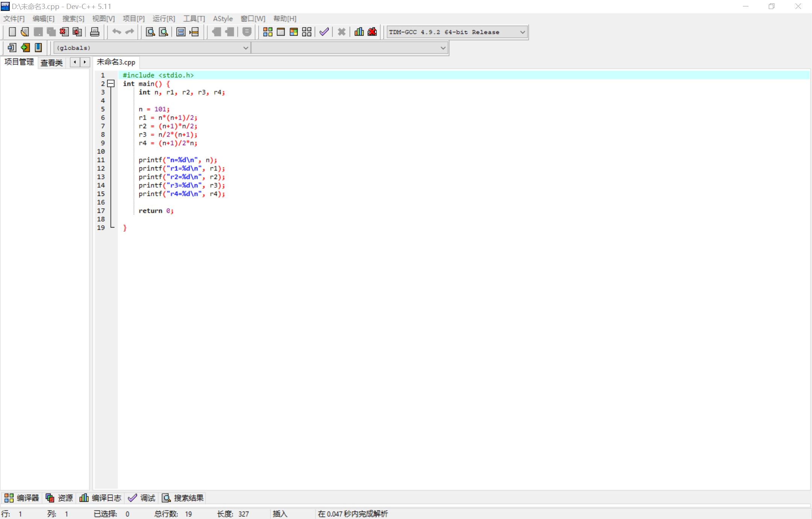This screenshot has width=812, height=519.
Task: Click the Print icon in toolbar
Action: (95, 32)
